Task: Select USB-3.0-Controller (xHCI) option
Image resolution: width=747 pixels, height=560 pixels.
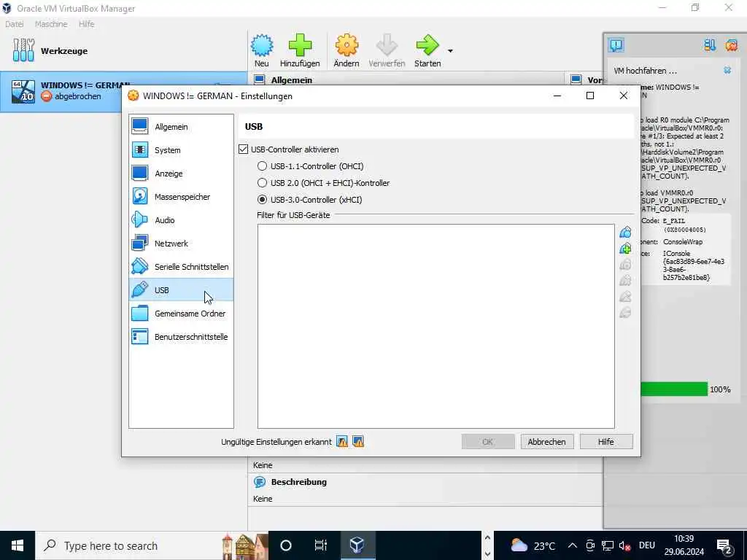Action: click(262, 200)
